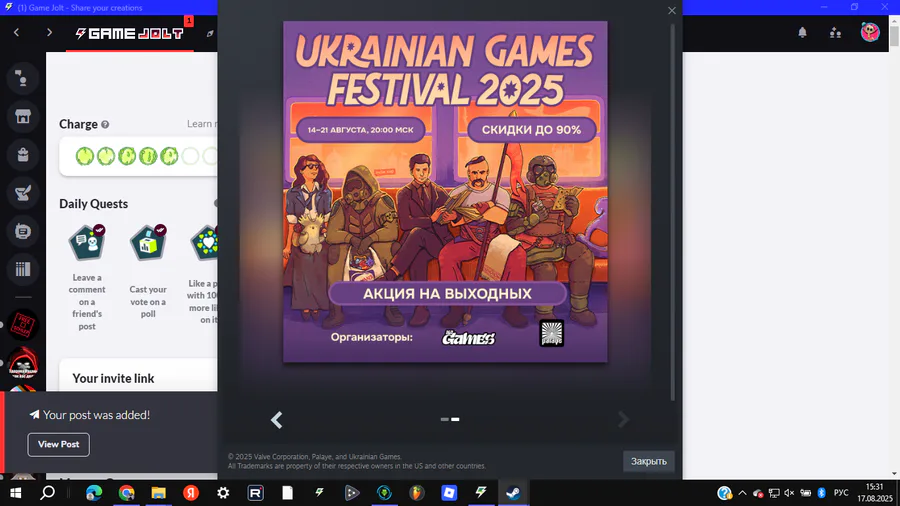Click the 'Learn' link next to Charge
This screenshot has height=506, width=900.
coord(201,124)
